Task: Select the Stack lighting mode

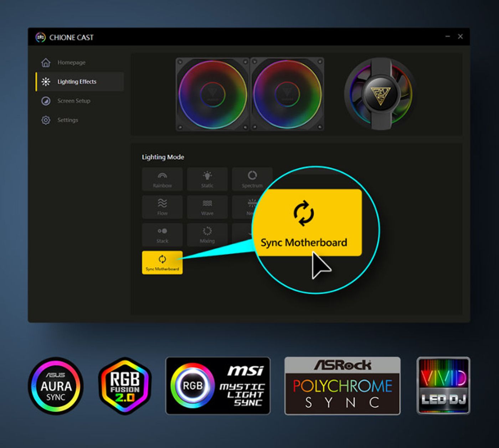Action: click(162, 235)
